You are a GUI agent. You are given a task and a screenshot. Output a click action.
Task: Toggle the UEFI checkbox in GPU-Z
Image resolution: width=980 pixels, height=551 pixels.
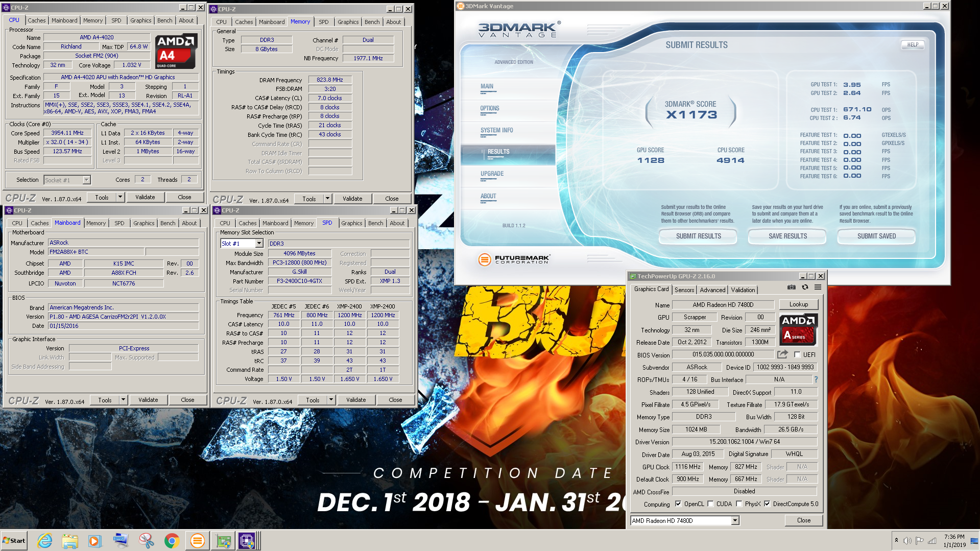tap(797, 354)
